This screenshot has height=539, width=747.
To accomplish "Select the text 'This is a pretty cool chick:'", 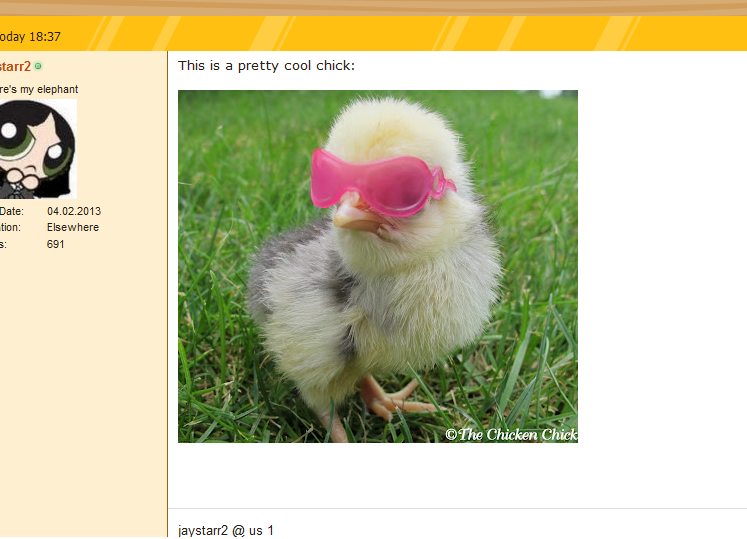I will (266, 66).
